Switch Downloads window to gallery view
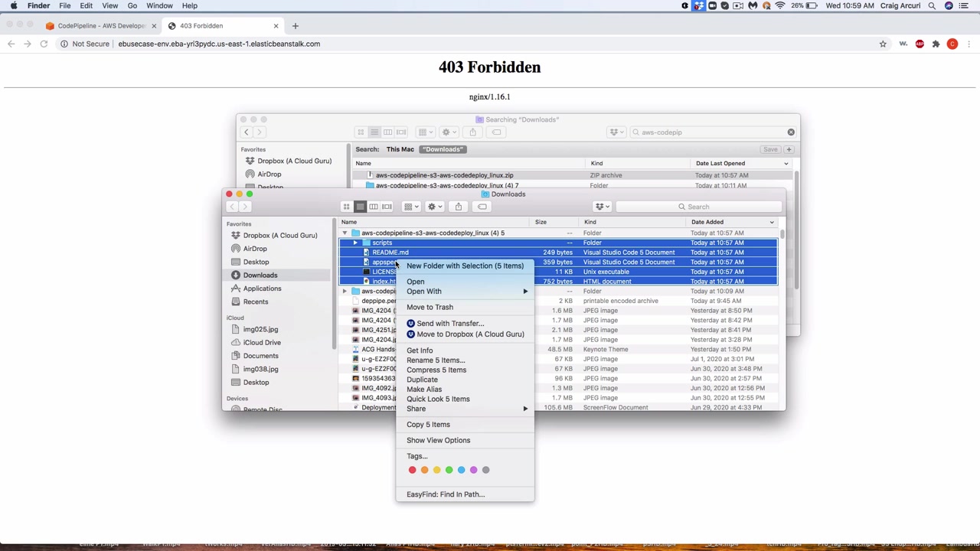The width and height of the screenshot is (980, 551). click(x=387, y=207)
